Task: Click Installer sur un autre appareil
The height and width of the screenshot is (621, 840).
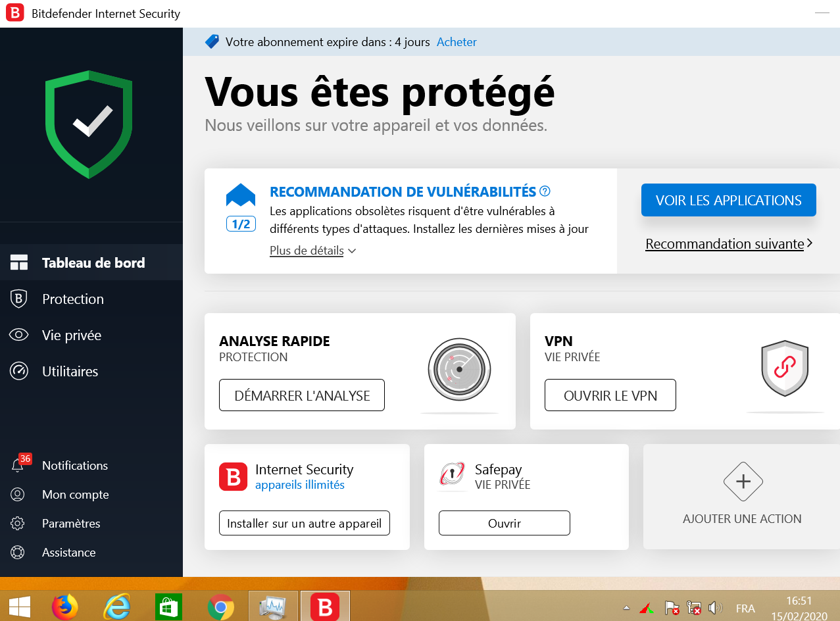Action: [305, 524]
